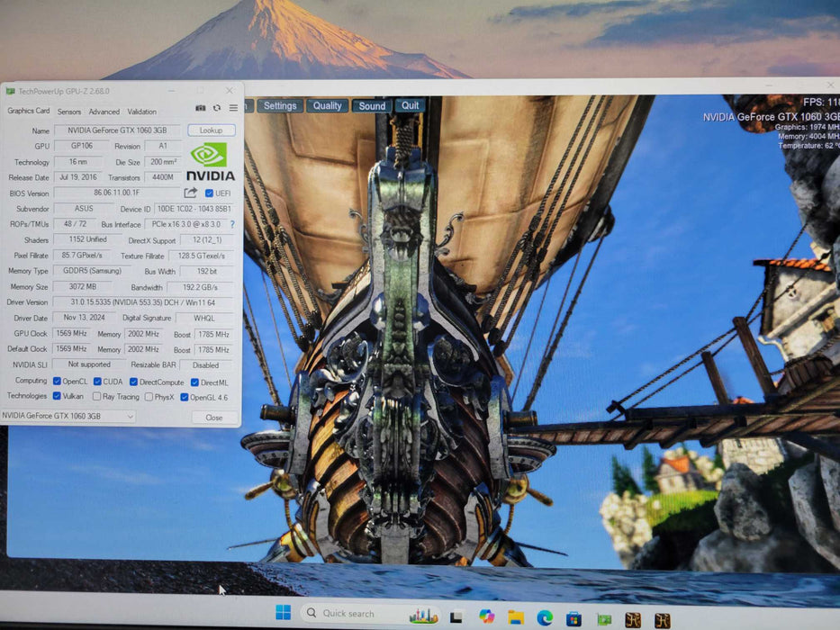The height and width of the screenshot is (630, 840).
Task: Open Sound in the benchmark menu
Action: click(x=372, y=106)
